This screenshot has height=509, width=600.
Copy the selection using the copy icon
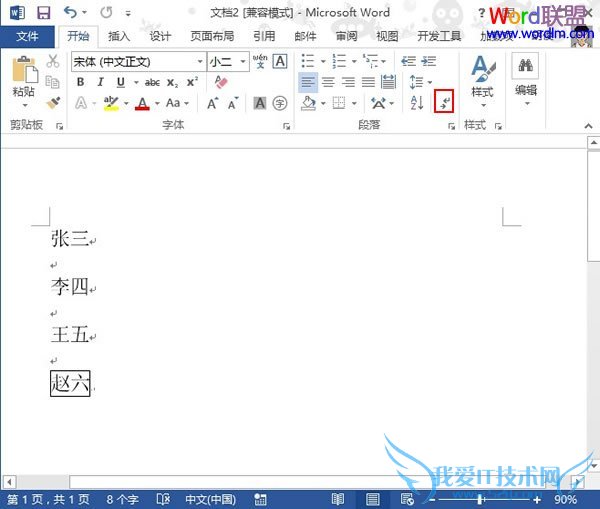[x=53, y=82]
